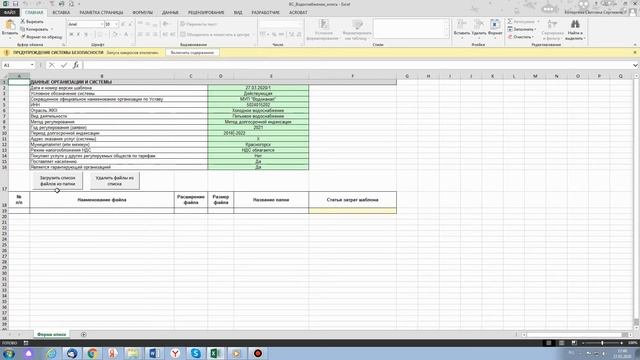
Task: Click the Вырезать cut command
Action: click(x=32, y=21)
